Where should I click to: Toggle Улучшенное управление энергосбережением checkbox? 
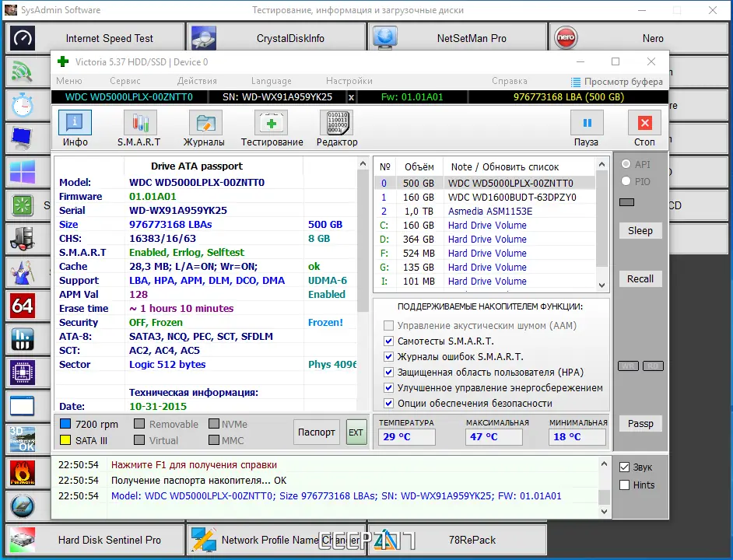click(388, 387)
